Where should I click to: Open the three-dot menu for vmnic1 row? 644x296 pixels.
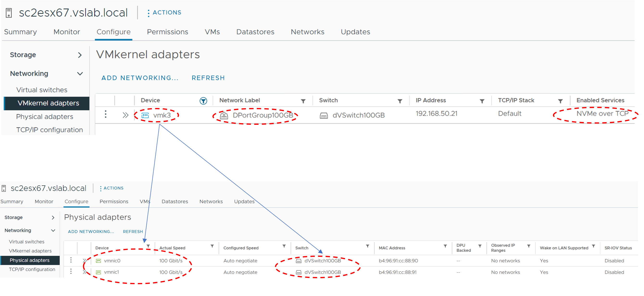click(71, 272)
